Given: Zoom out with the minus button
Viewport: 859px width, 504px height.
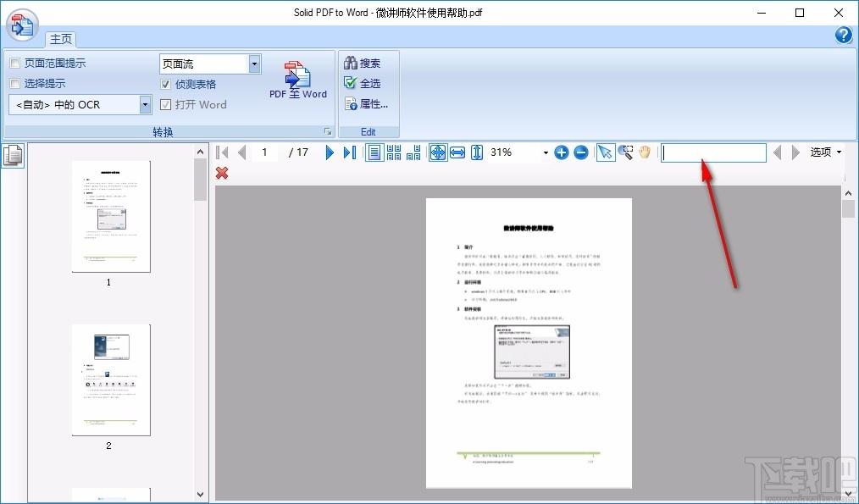Looking at the screenshot, I should [x=581, y=152].
